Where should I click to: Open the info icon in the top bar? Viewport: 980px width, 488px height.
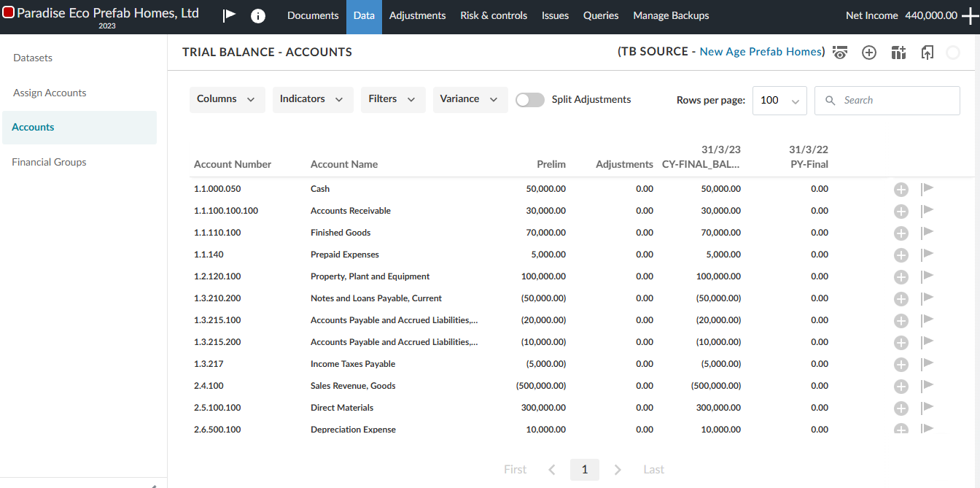click(258, 15)
